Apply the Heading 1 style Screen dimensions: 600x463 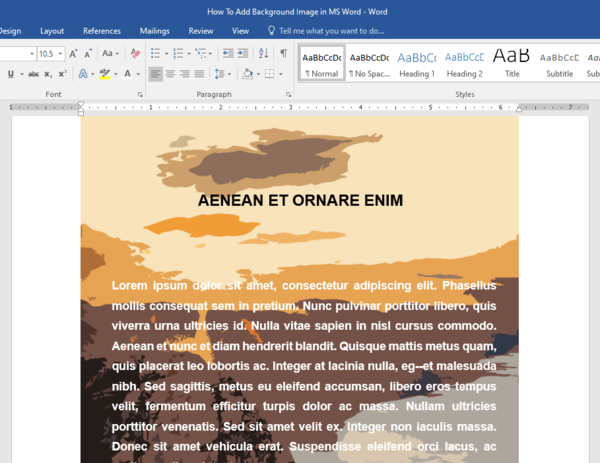(x=417, y=64)
